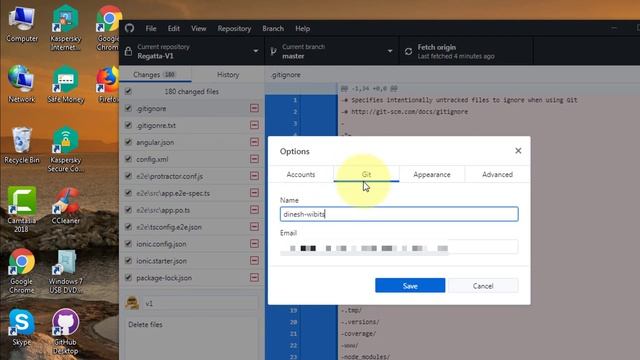Viewport: 640px width, 360px height.
Task: Click the commit summary field containing v1
Action: tap(200, 303)
